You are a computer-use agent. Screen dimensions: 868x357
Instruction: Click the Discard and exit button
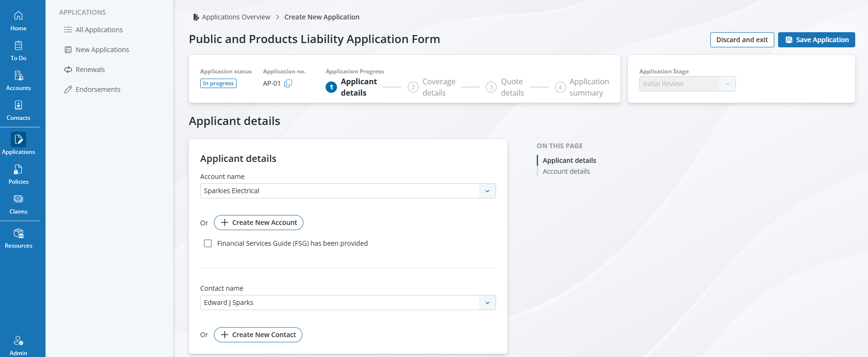[742, 40]
